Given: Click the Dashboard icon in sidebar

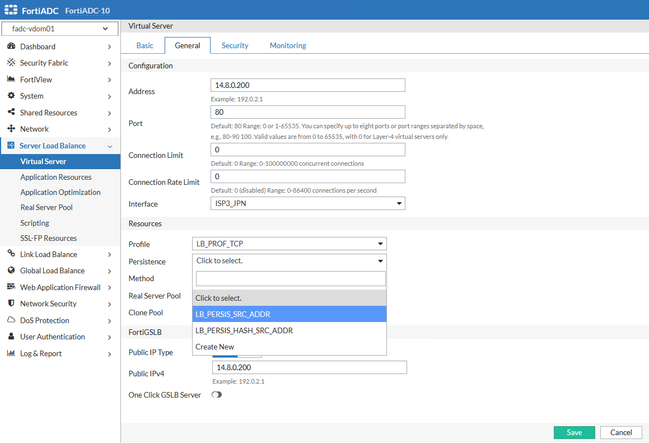Looking at the screenshot, I should pyautogui.click(x=11, y=46).
